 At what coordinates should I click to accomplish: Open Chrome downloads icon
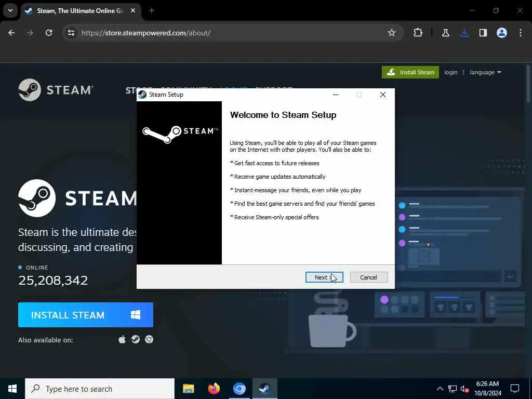click(x=464, y=33)
